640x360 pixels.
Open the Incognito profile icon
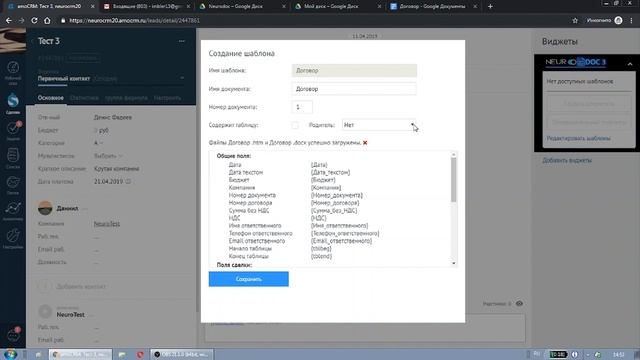618,20
